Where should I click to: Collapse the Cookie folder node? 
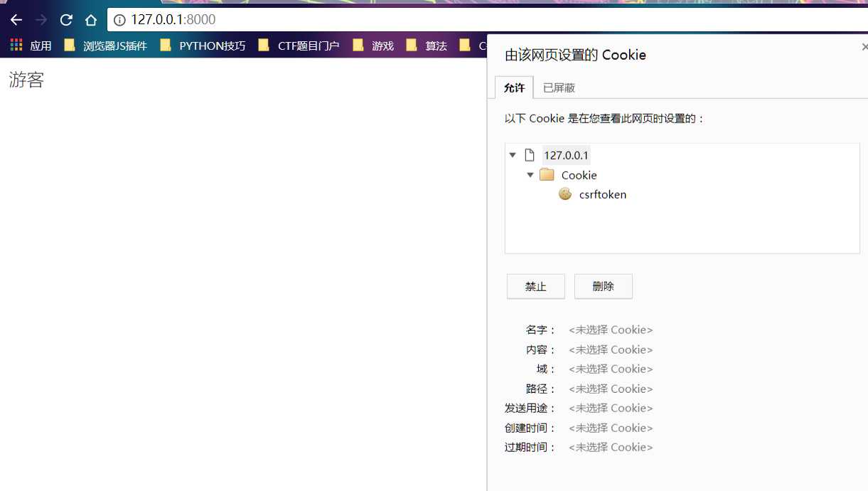(x=530, y=174)
